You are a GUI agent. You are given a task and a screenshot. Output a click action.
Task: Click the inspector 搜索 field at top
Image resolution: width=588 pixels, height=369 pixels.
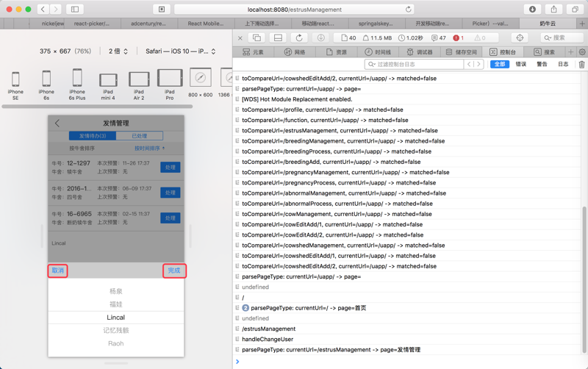point(562,37)
